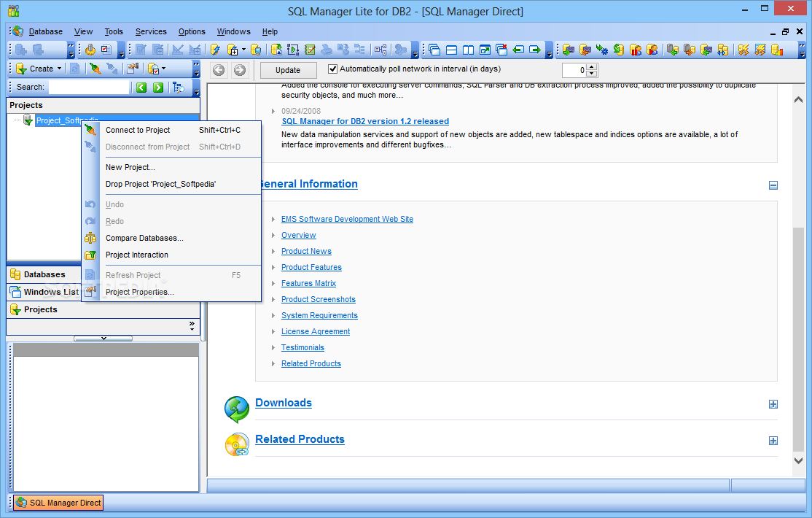Select Compare Databases... menu entry

point(171,238)
